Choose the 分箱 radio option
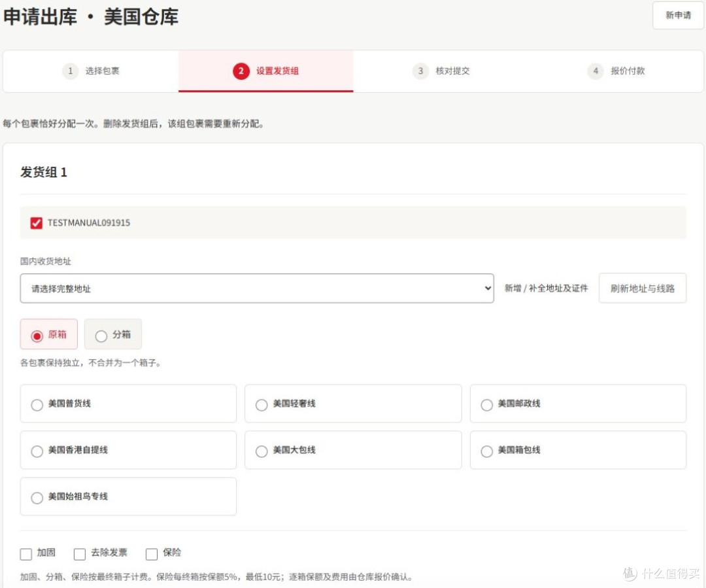The width and height of the screenshot is (706, 588). 113,334
